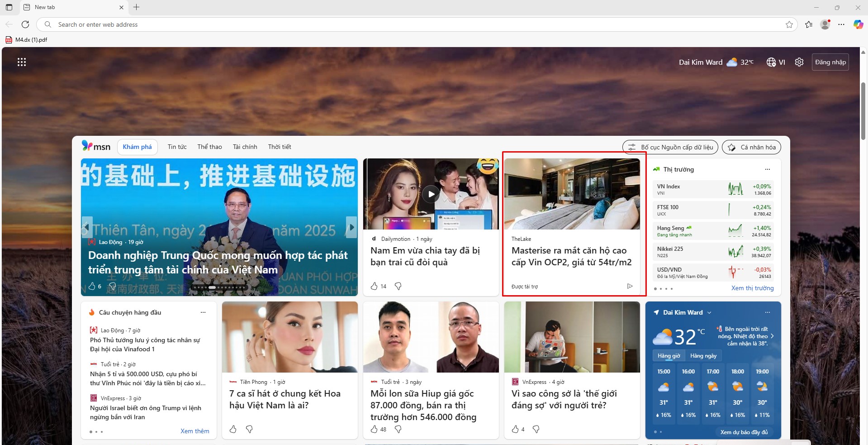Like the Hoa hậu Việt Nam article
Screen dimensions: 868x445
pos(233,429)
